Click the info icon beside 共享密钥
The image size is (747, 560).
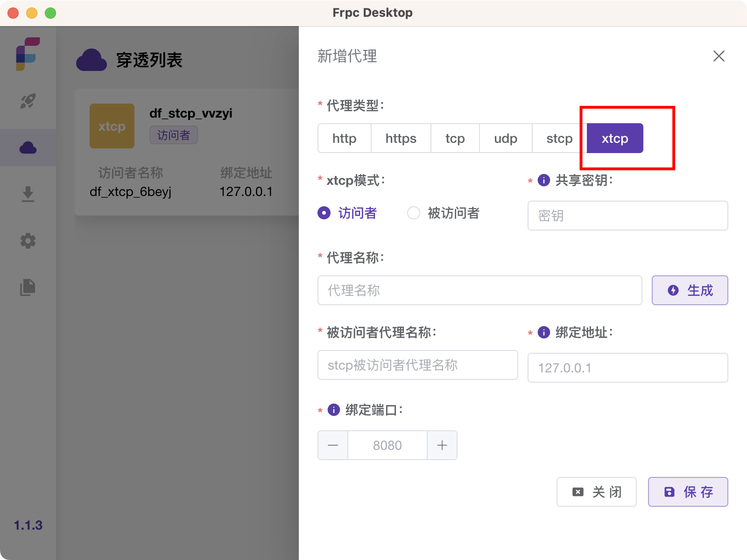pos(544,180)
